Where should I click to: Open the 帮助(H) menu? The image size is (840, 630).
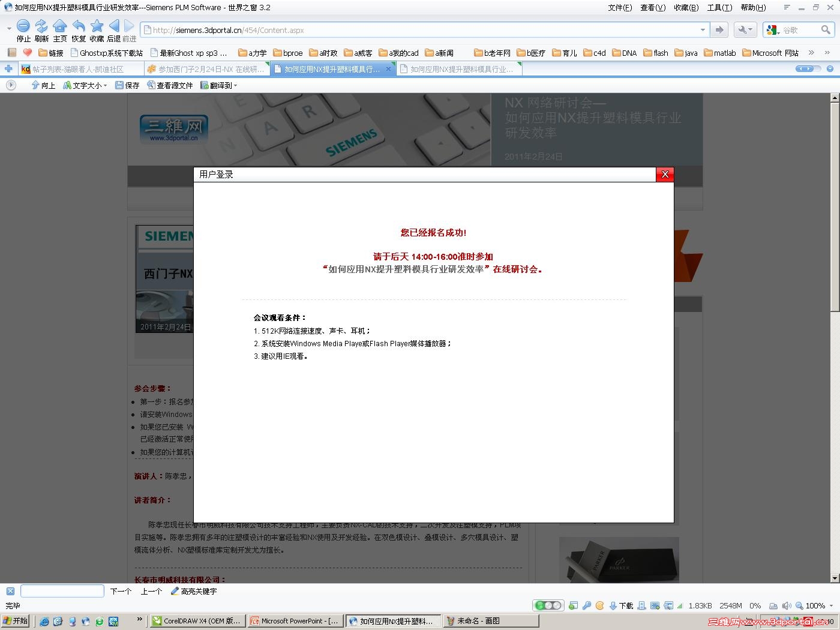pyautogui.click(x=753, y=7)
